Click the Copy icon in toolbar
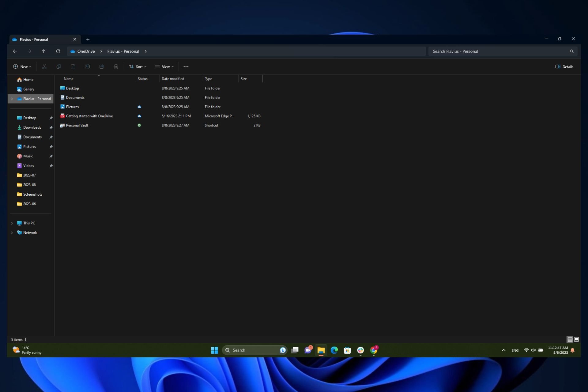 coord(58,66)
